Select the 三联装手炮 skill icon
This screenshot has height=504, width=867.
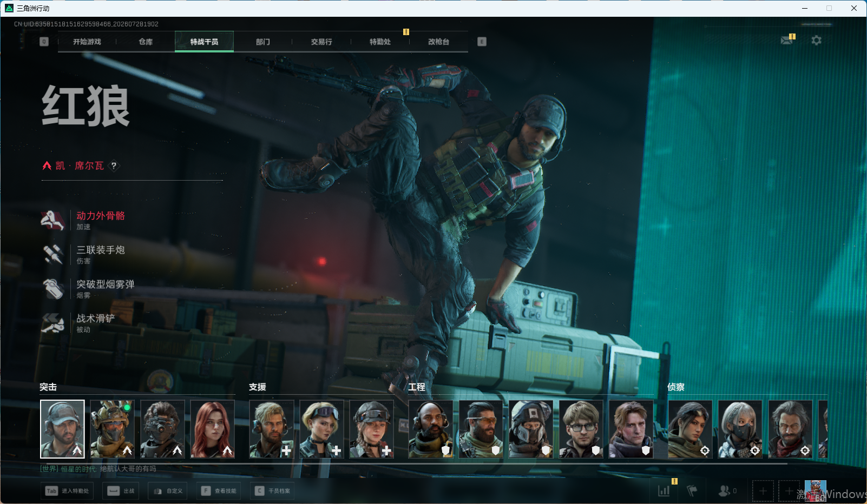(53, 254)
